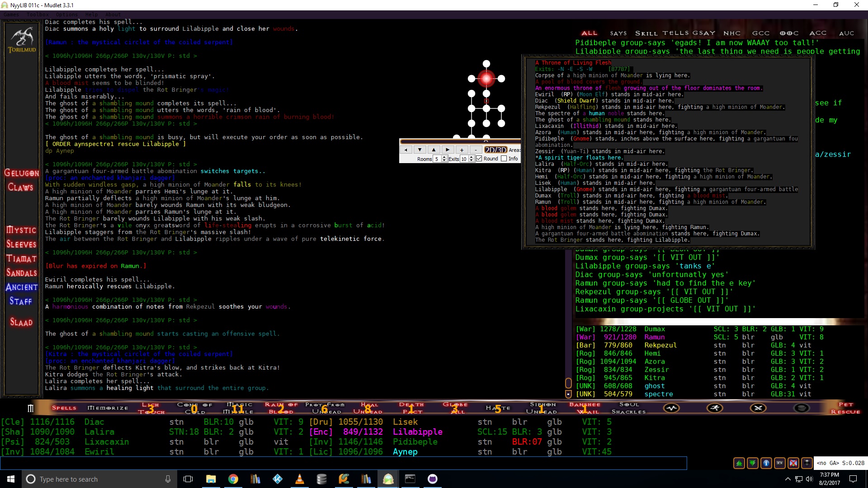Collapse the mapper panel with caret bar

(x=486, y=141)
